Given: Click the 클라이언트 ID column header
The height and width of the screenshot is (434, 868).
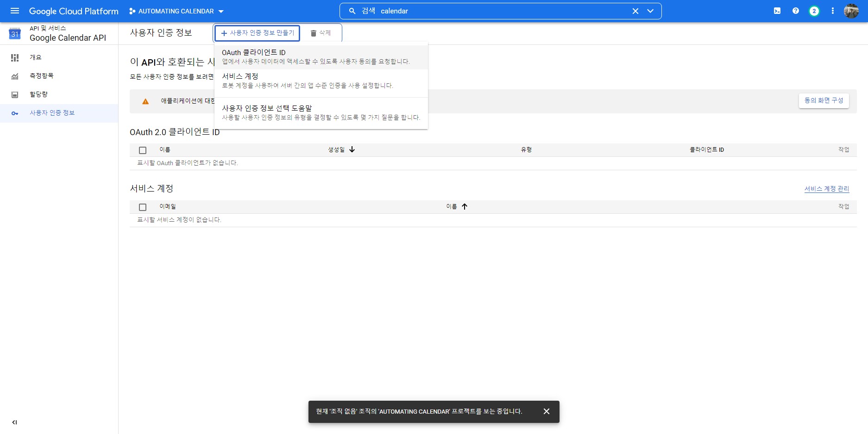Looking at the screenshot, I should click(707, 149).
